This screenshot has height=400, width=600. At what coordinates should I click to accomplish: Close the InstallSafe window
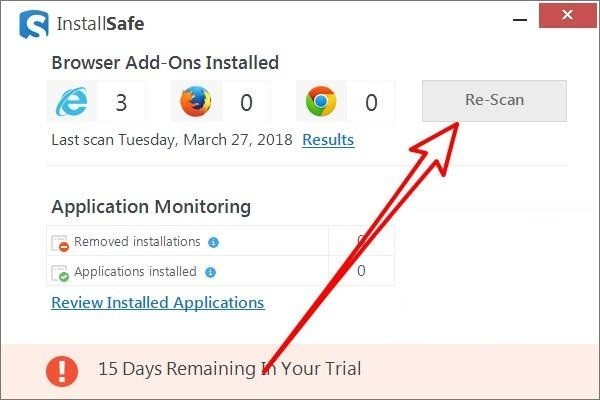[x=565, y=17]
